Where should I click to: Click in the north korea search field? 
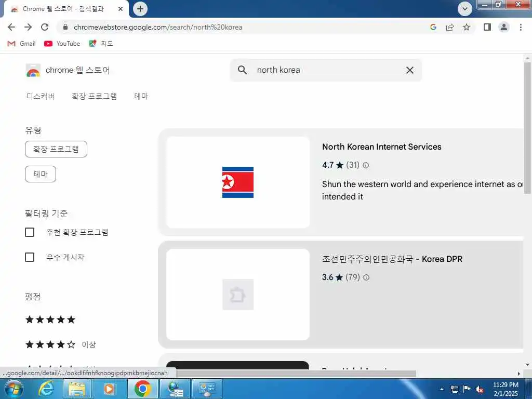(326, 70)
